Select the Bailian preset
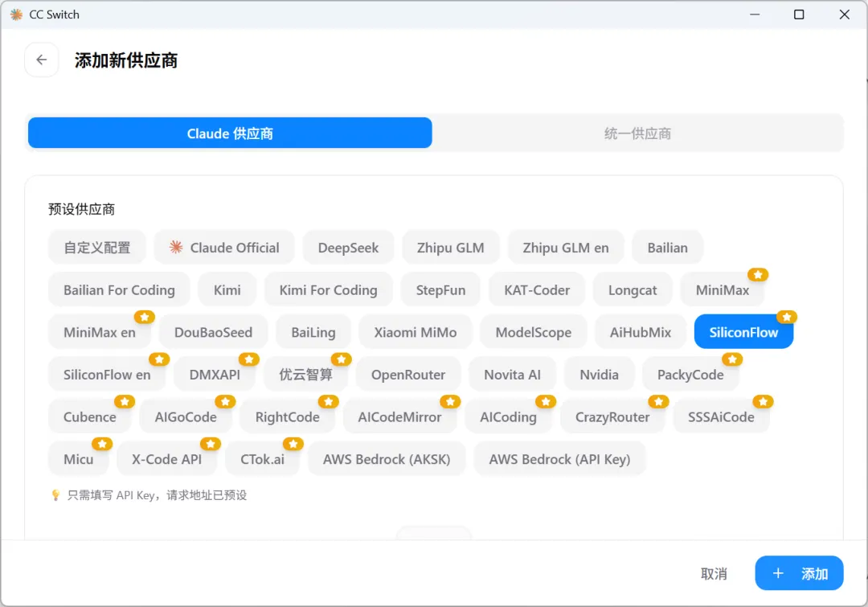This screenshot has width=868, height=607. tap(668, 248)
